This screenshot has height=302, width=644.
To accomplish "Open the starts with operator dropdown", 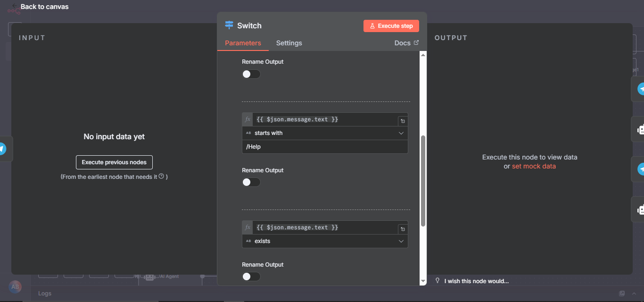I will (x=325, y=133).
